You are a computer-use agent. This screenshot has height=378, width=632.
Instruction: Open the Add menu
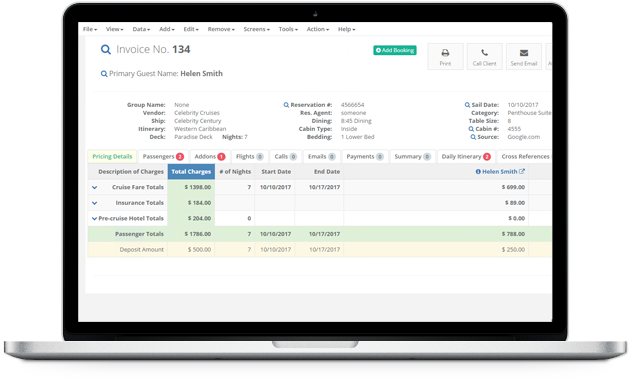tap(166, 29)
